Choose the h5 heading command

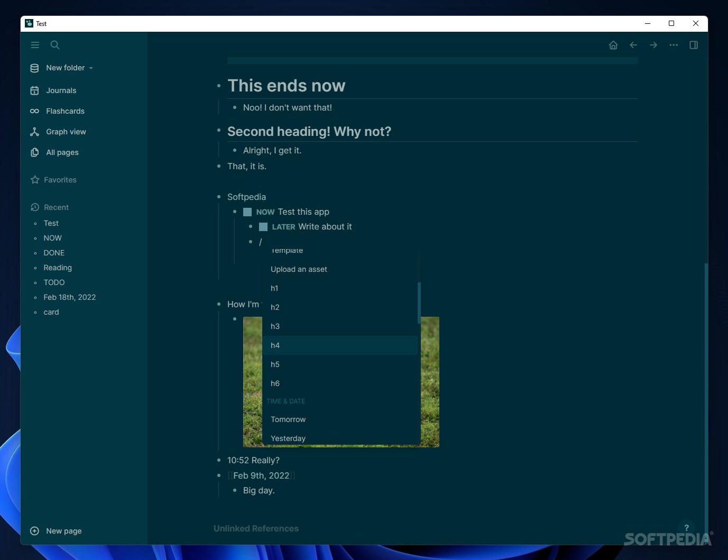[x=340, y=364]
